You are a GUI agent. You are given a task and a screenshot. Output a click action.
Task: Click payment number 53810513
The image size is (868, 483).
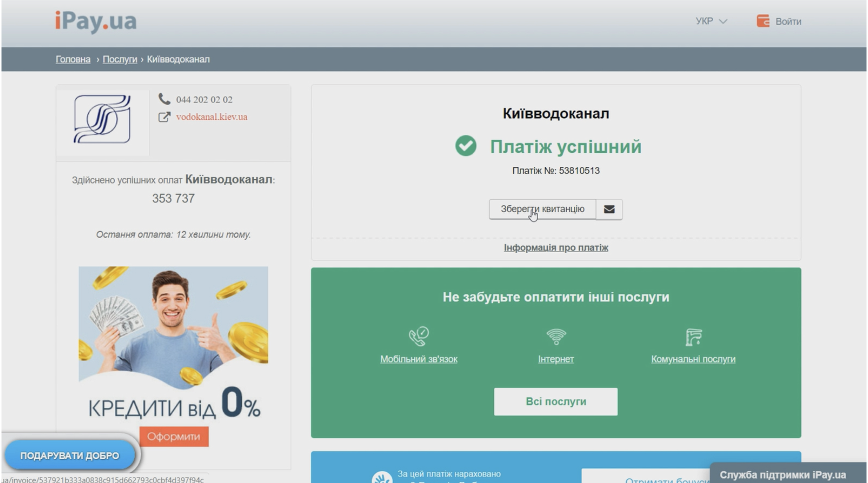click(579, 170)
